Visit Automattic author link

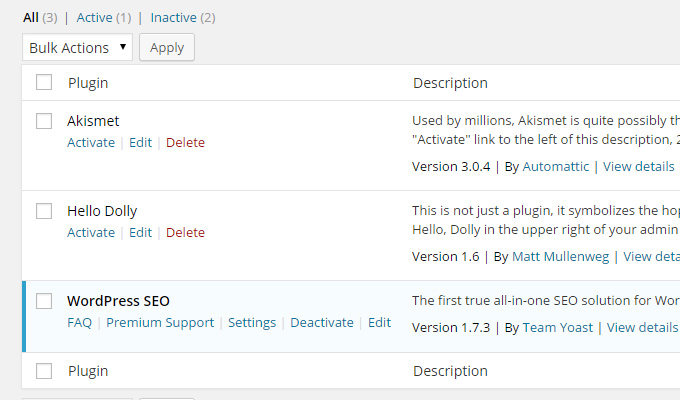click(556, 167)
